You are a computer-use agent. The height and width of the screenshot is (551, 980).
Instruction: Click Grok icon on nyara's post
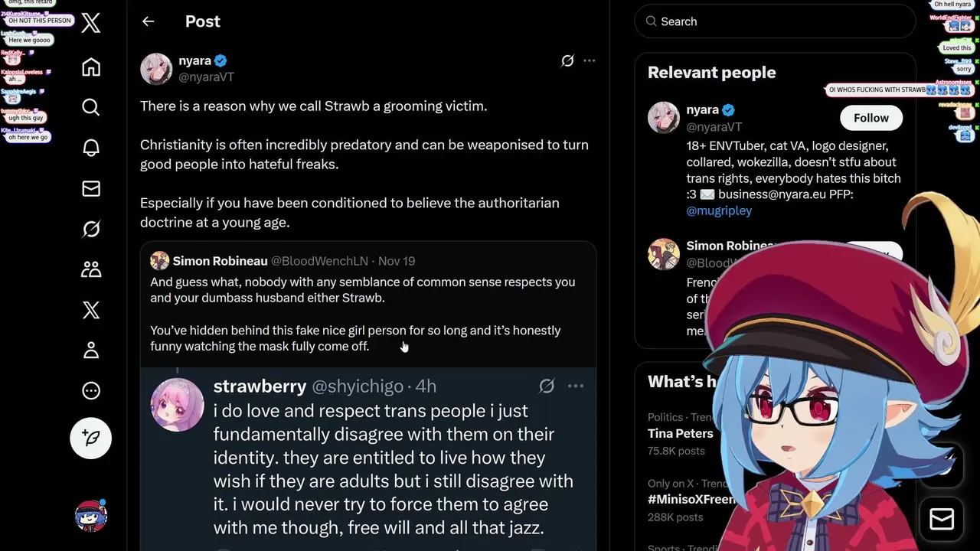click(x=567, y=60)
